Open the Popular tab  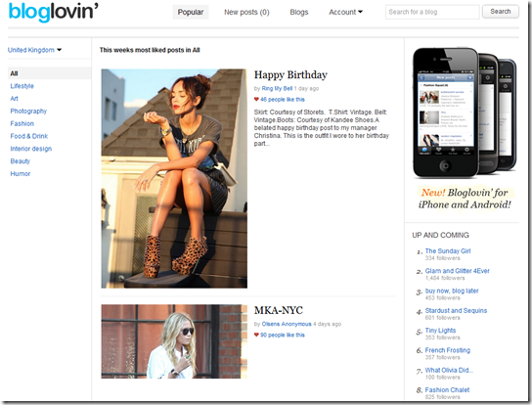pos(191,12)
